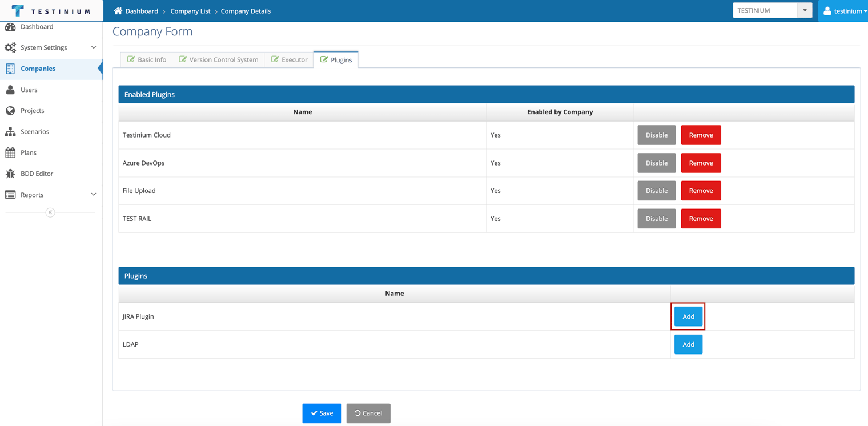868x426 pixels.
Task: Add the JIRA Plugin
Action: click(x=688, y=316)
